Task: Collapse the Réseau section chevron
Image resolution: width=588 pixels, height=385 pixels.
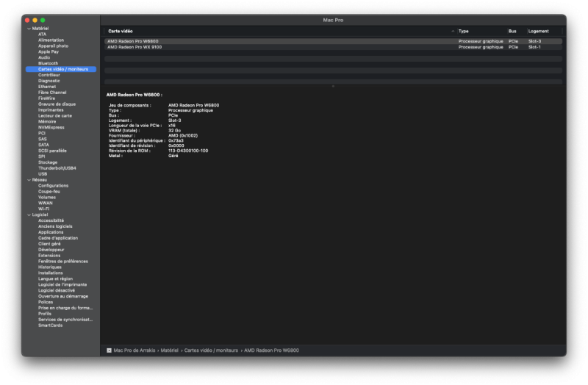Action: [29, 180]
